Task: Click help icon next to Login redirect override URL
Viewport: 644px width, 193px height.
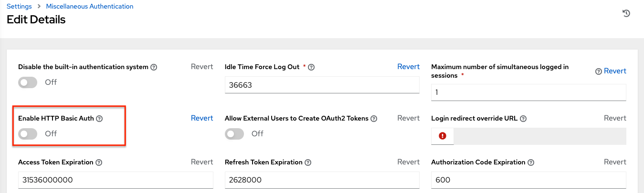Action: (523, 119)
